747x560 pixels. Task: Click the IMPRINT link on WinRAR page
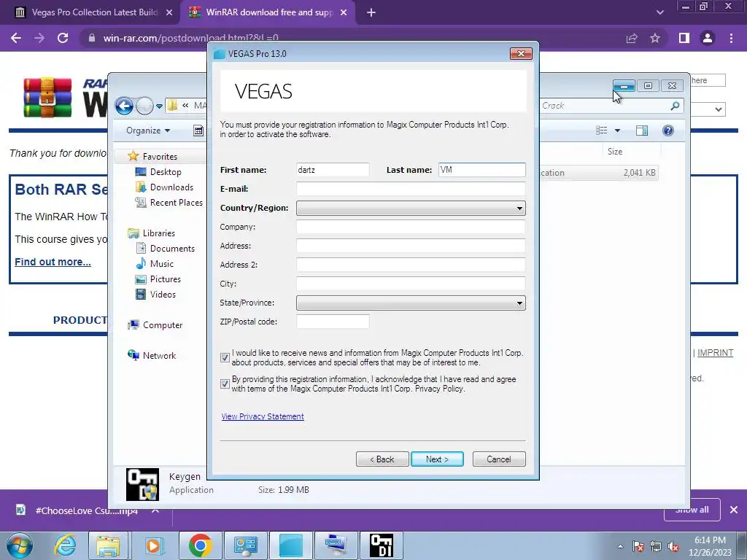pos(715,353)
